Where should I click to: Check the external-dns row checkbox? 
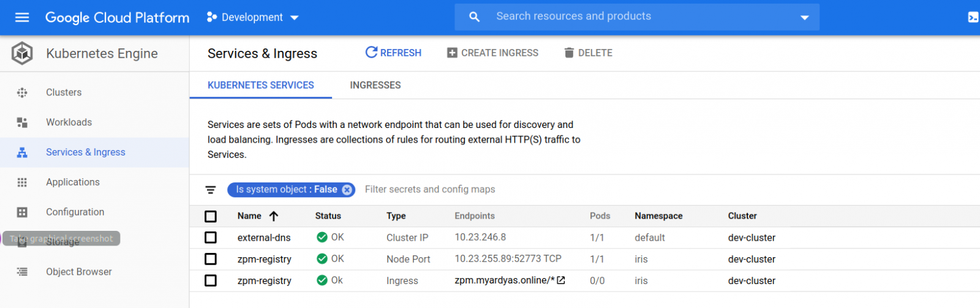(211, 238)
